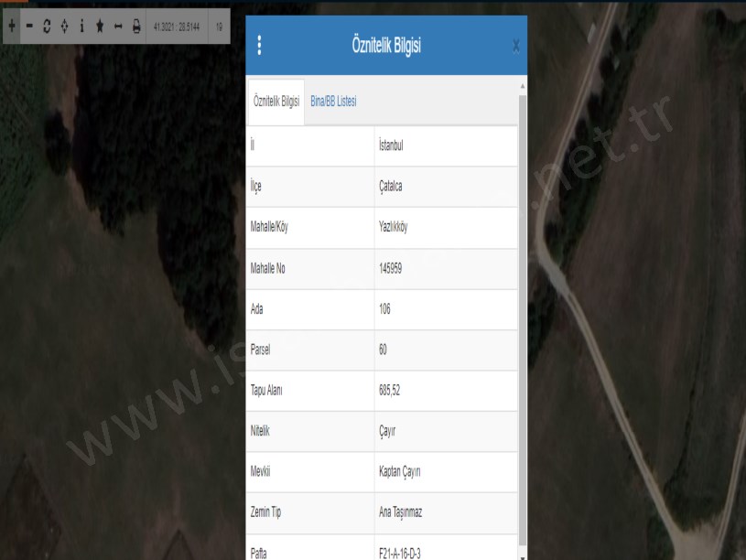Click the print icon
Image resolution: width=746 pixels, height=560 pixels.
(136, 27)
